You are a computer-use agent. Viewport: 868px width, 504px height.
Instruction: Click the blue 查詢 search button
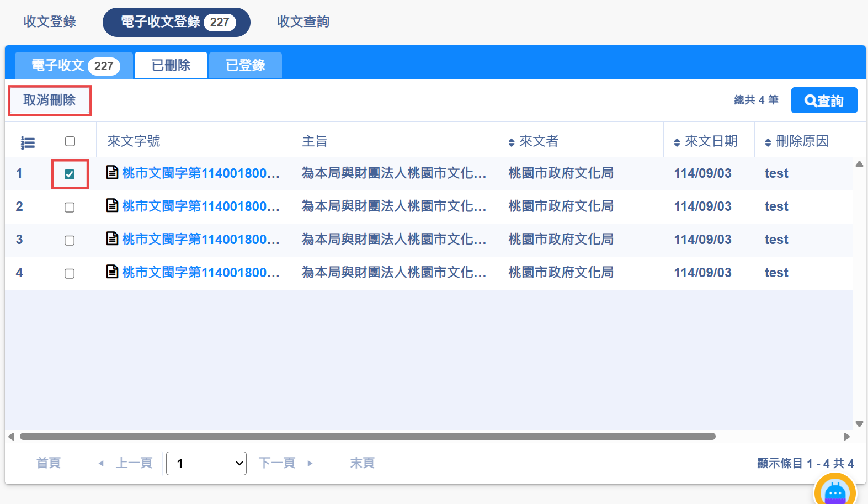coord(824,100)
